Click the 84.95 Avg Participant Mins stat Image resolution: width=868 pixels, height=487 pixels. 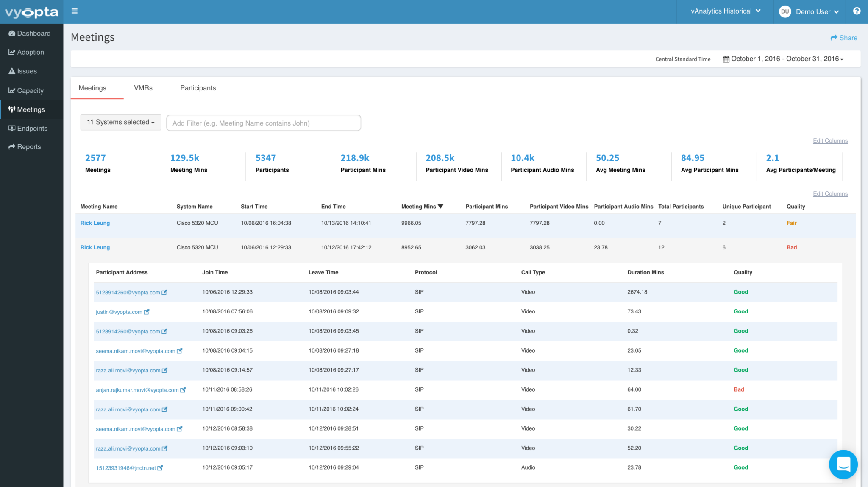coord(709,163)
